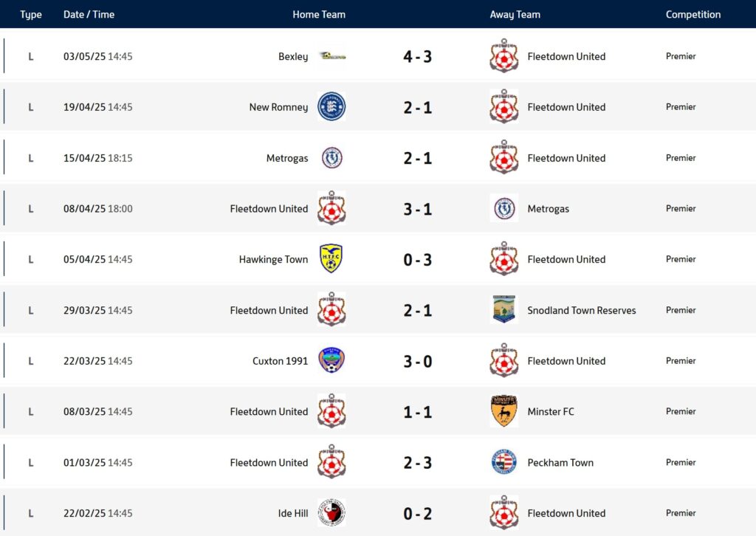Open the Cuxton 1991 3 - 0 scoreline
This screenshot has width=756, height=536.
(x=418, y=361)
